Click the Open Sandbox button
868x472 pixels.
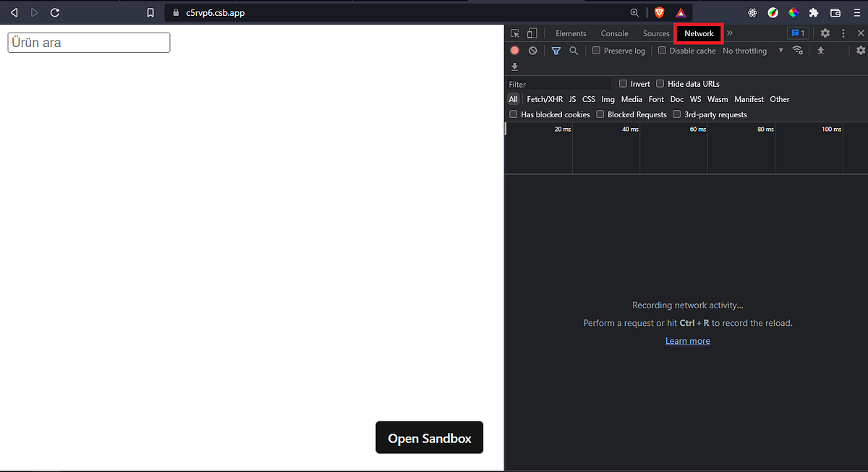[429, 438]
